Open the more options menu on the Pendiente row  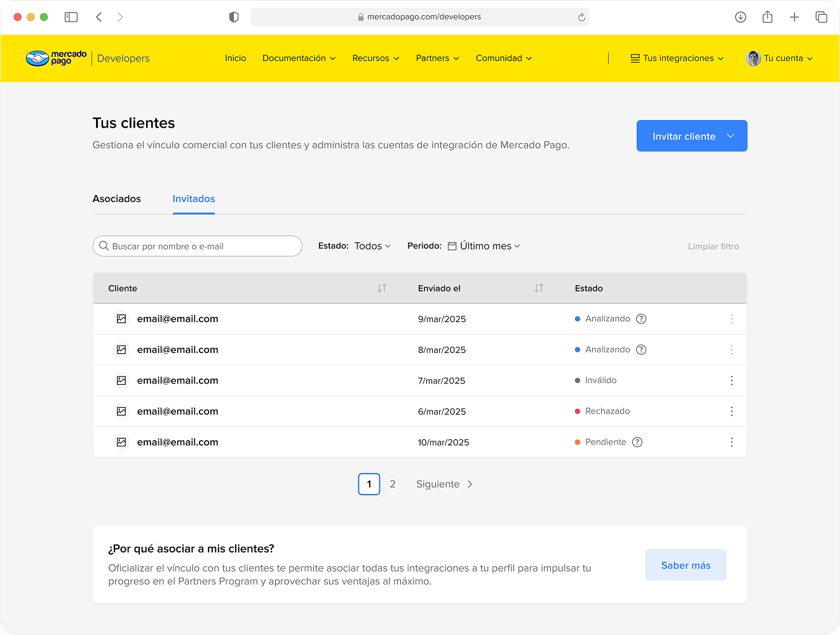(732, 442)
